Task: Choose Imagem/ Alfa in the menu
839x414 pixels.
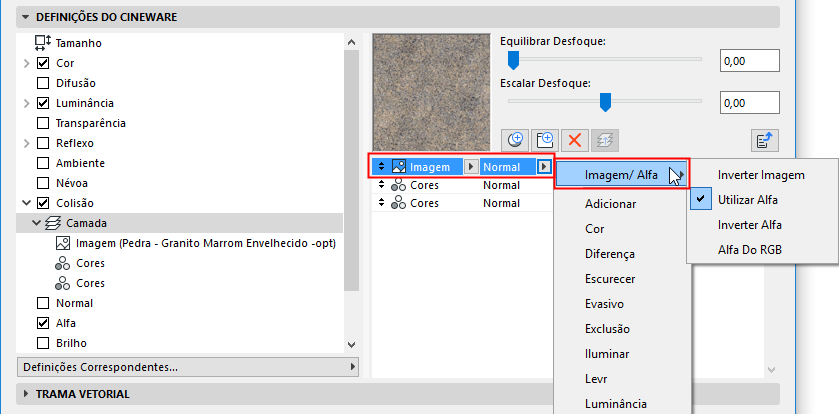Action: (622, 174)
